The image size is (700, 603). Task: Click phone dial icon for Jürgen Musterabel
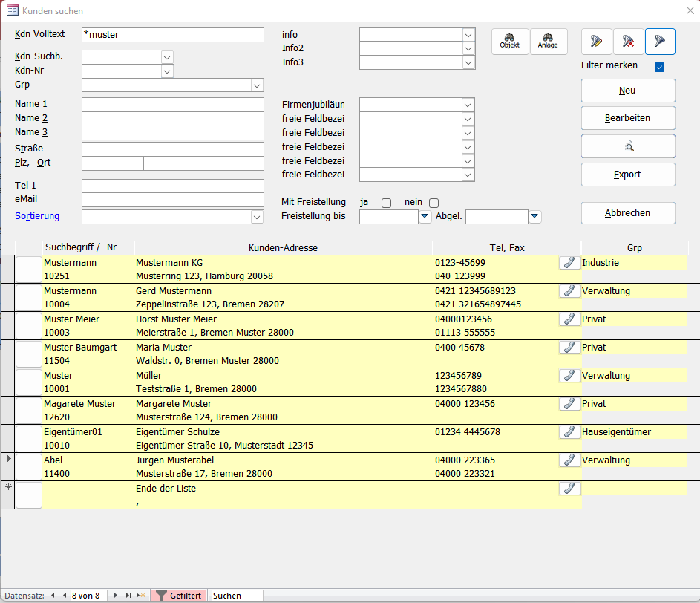point(569,460)
